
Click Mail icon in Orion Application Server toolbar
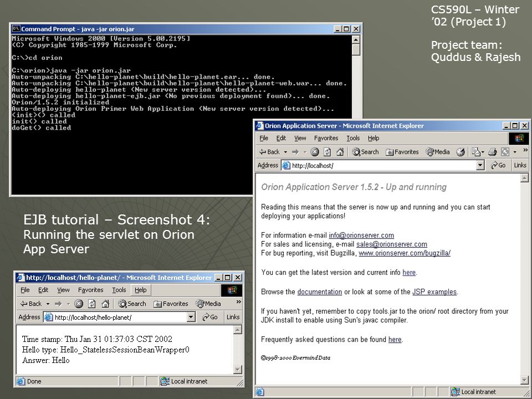477,152
